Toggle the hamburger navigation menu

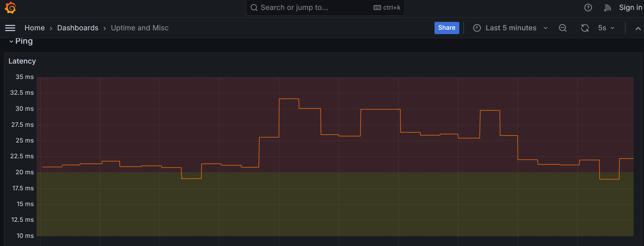(x=10, y=28)
